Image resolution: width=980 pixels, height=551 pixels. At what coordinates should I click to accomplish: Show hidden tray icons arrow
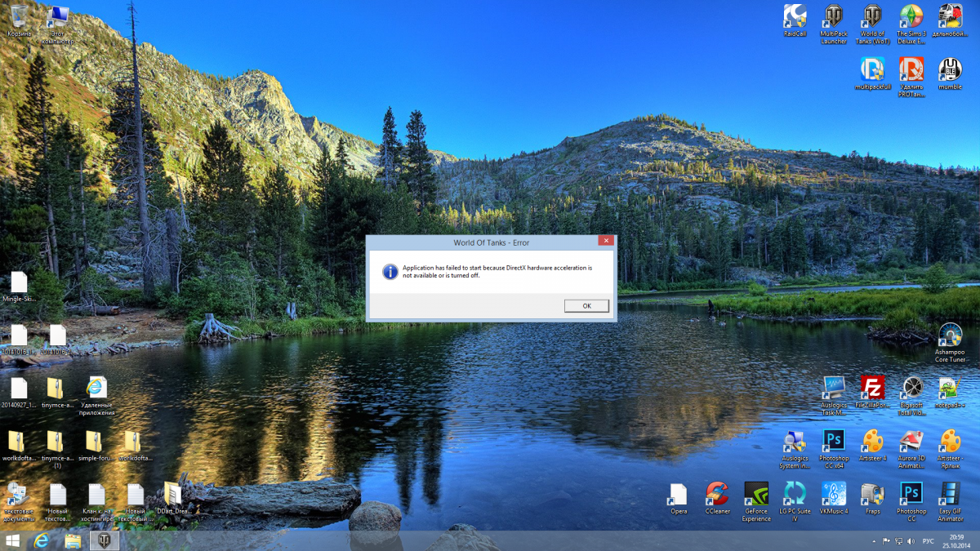tap(874, 540)
